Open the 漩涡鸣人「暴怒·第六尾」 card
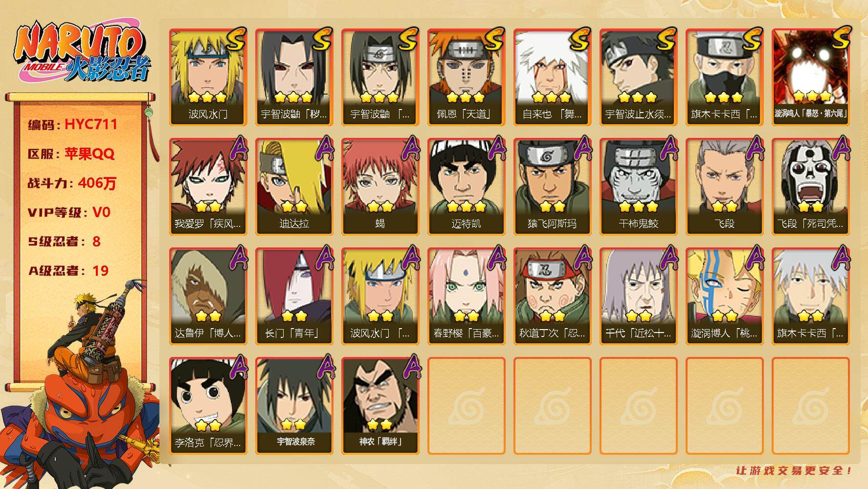This screenshot has height=489, width=868. pos(810,77)
